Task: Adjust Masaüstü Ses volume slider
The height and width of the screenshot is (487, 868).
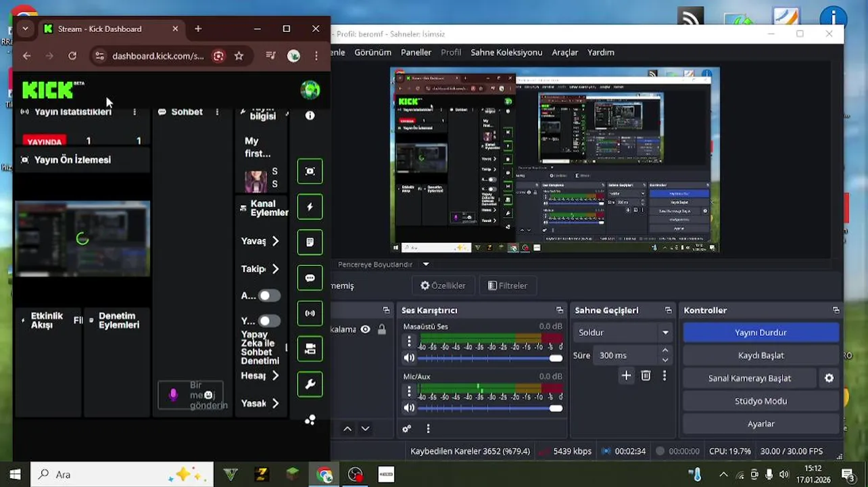Action: (490, 358)
